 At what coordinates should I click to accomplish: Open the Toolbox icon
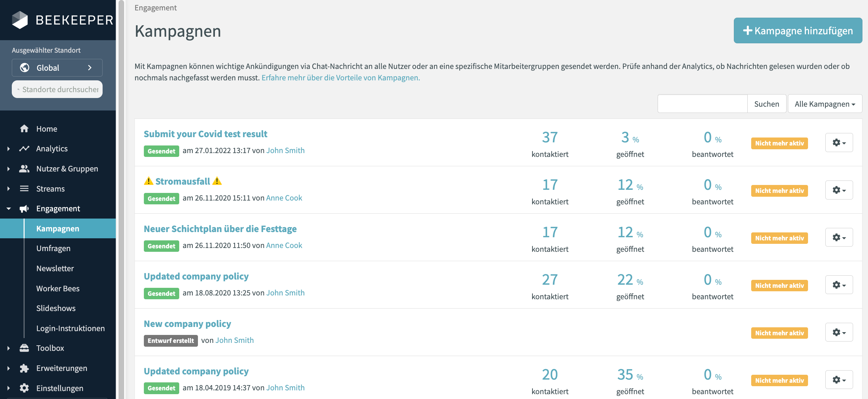coord(24,348)
